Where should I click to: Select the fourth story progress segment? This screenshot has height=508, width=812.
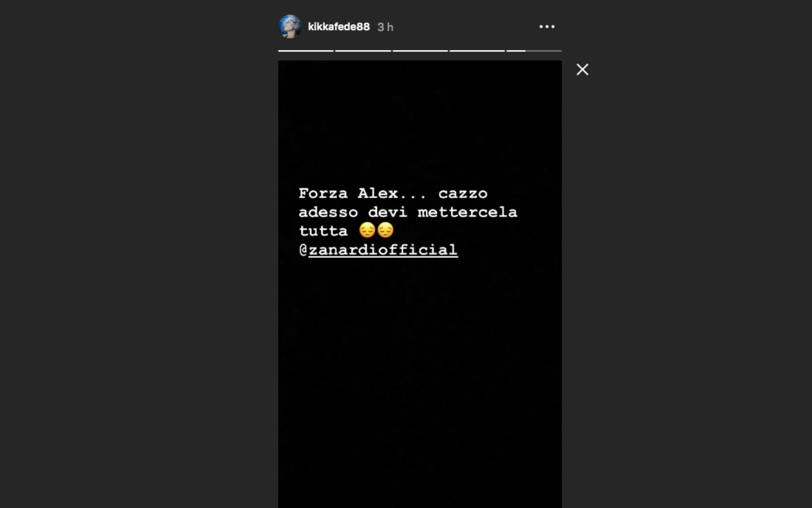pos(477,51)
